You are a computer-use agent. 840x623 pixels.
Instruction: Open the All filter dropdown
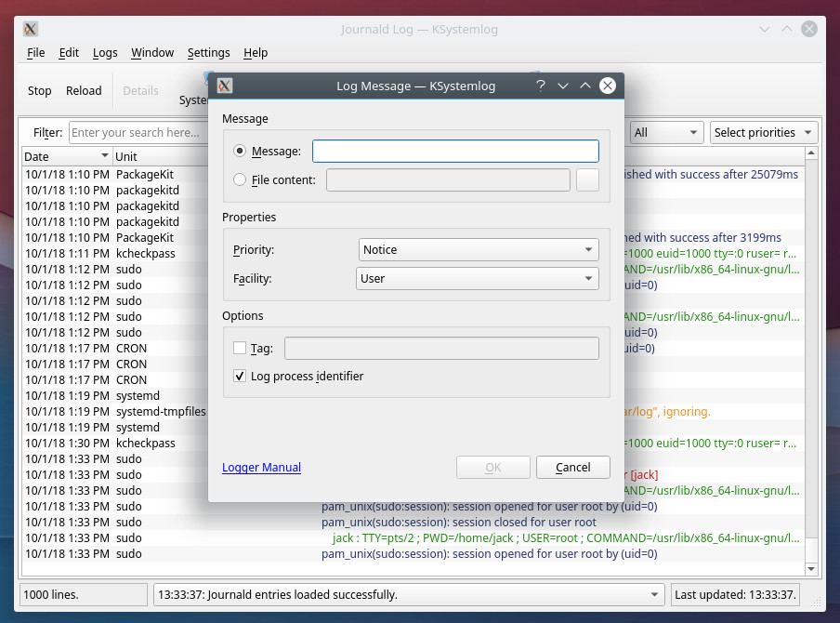(666, 132)
